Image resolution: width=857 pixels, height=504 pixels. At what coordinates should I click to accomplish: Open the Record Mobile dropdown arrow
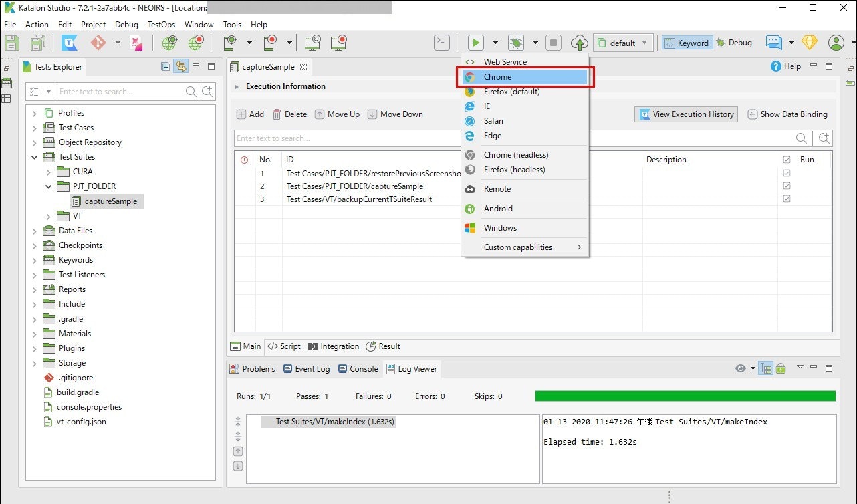(x=289, y=43)
